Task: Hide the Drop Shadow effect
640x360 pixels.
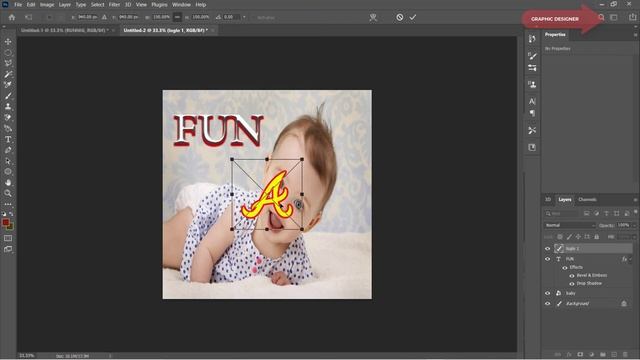Action: point(572,284)
